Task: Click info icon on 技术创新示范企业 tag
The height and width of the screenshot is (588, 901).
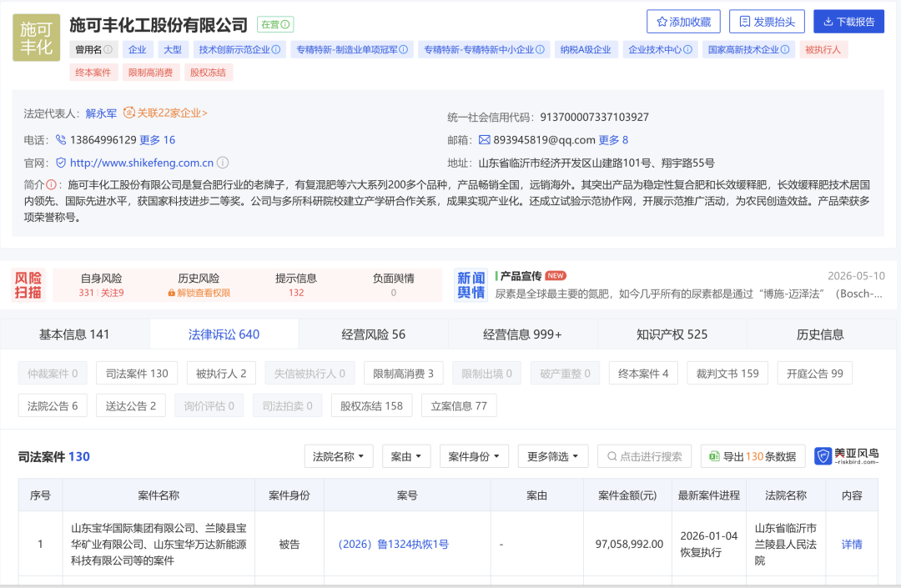Action: point(276,49)
